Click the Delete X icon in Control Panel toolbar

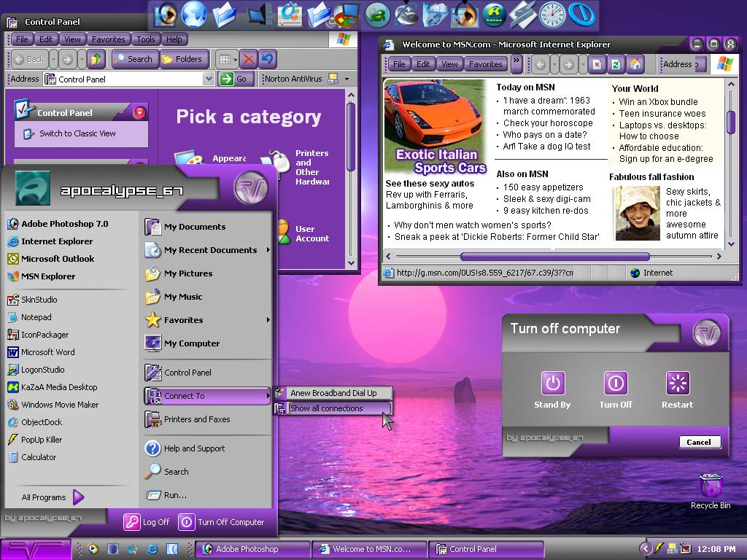click(x=248, y=59)
